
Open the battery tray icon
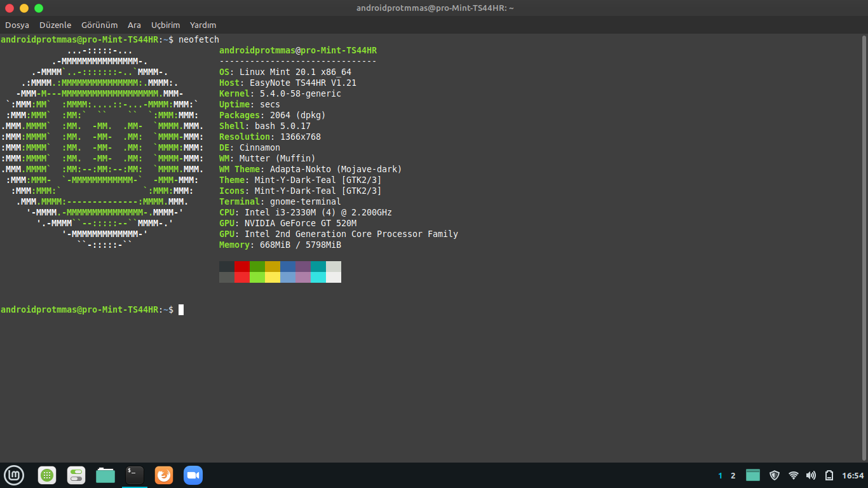pyautogui.click(x=829, y=475)
